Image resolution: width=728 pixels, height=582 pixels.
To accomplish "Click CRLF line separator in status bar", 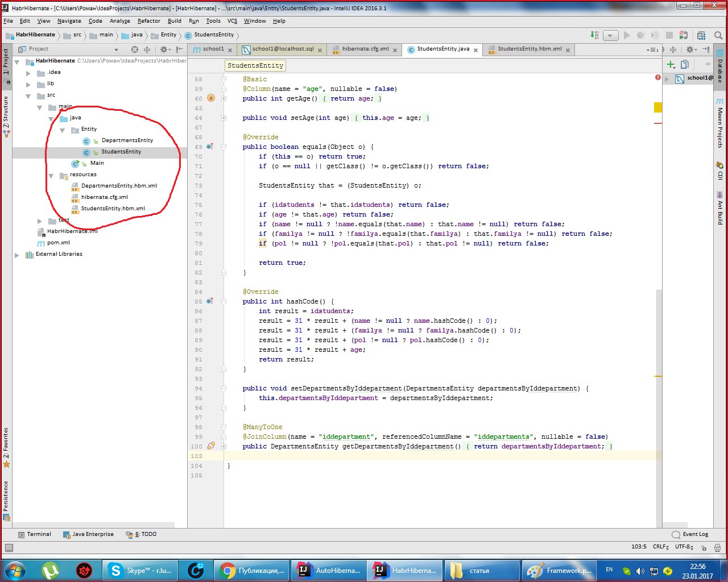I will [661, 547].
